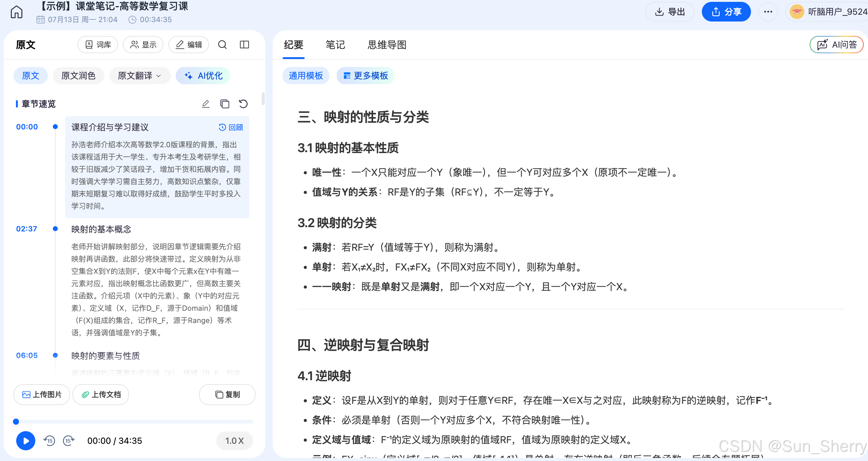Open the AI问答 assistant
868x461 pixels.
[837, 45]
